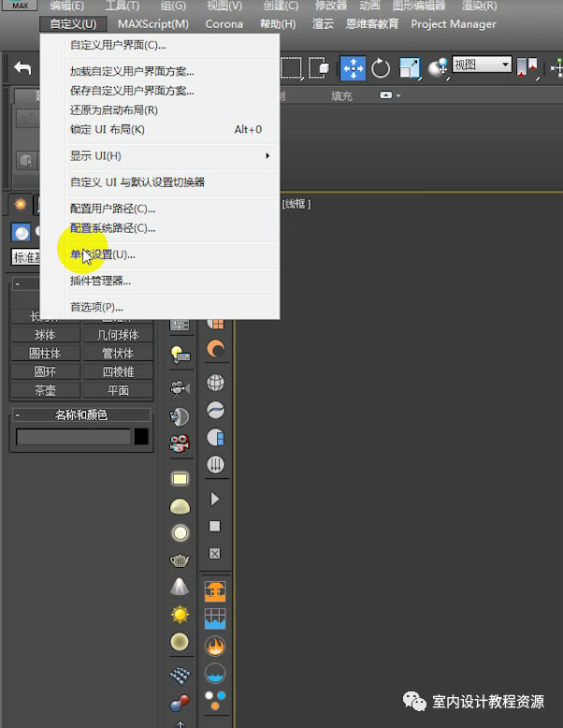Open the MAXScript(M) menu

(153, 24)
